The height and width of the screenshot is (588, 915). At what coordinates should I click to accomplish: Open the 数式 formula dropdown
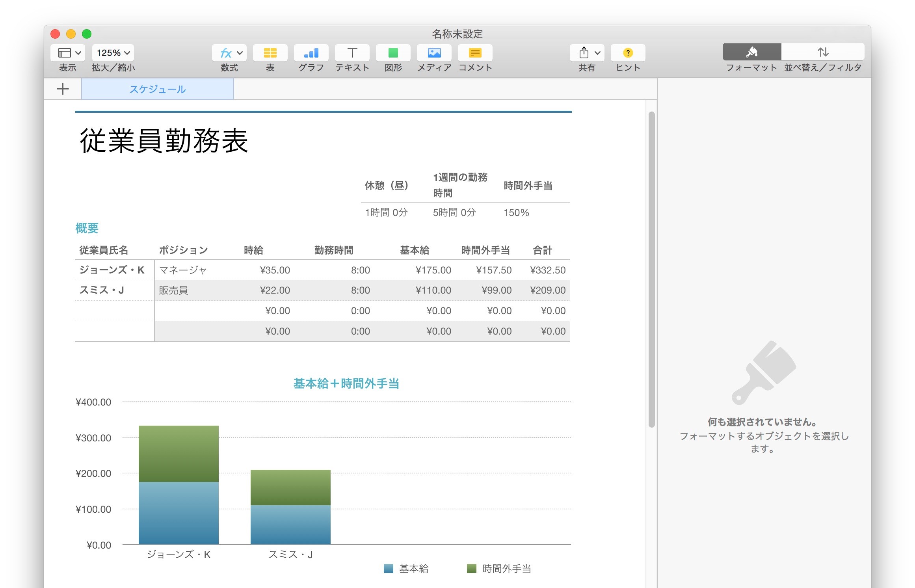[229, 53]
